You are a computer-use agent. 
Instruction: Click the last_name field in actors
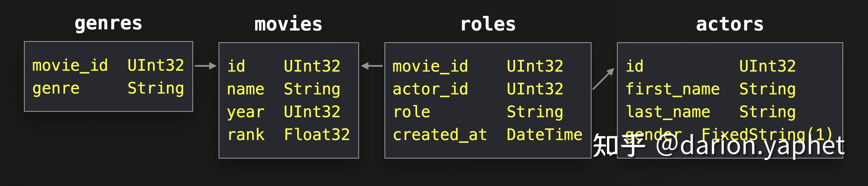[667, 112]
